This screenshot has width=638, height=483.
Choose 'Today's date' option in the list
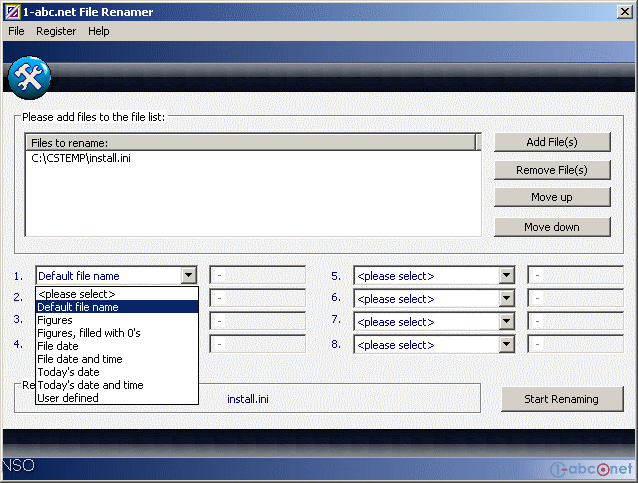pyautogui.click(x=117, y=372)
